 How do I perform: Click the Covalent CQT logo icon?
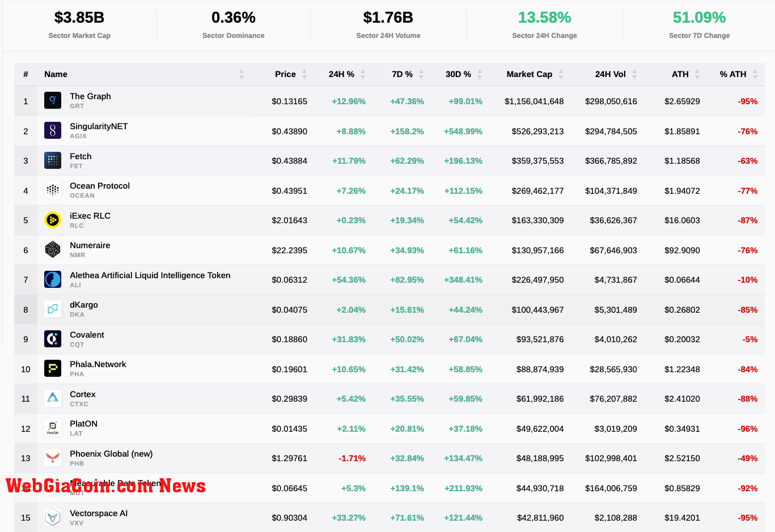pyautogui.click(x=53, y=339)
